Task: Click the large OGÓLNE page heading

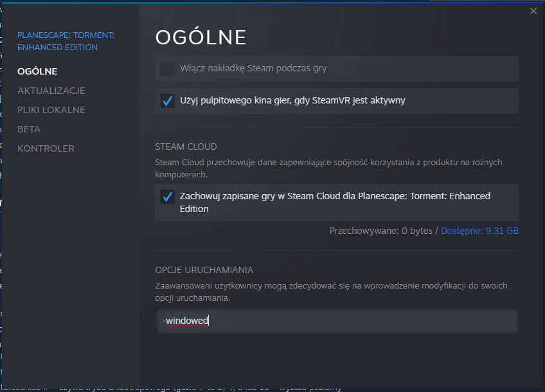Action: tap(201, 37)
